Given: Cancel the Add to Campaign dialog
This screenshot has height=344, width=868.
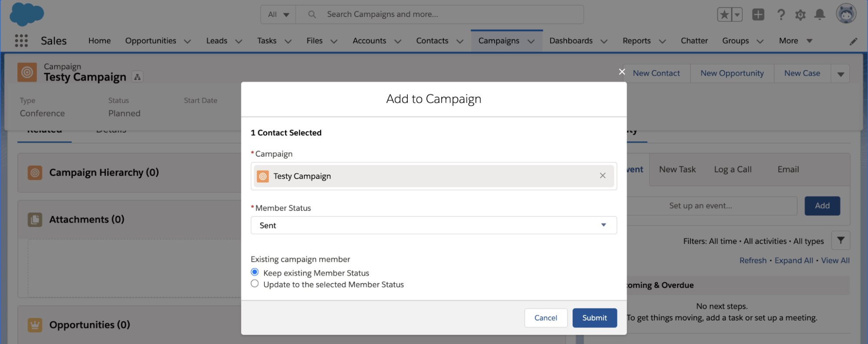Looking at the screenshot, I should [x=545, y=318].
